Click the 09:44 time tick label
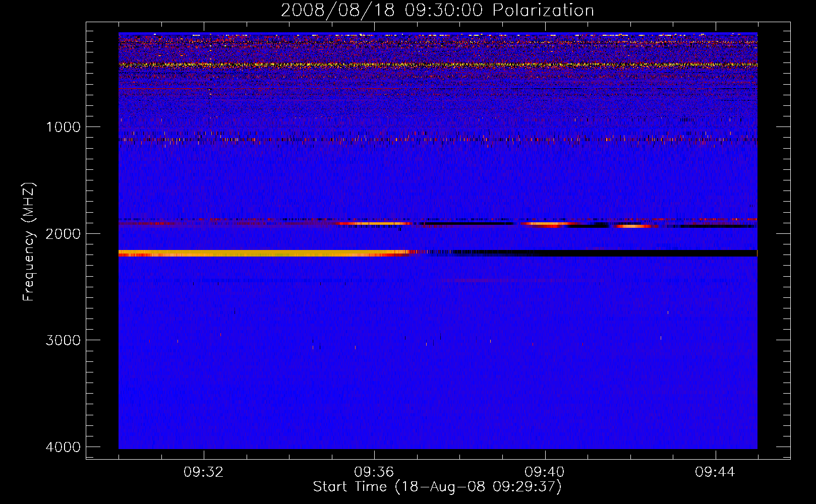This screenshot has width=816, height=504. (x=715, y=472)
